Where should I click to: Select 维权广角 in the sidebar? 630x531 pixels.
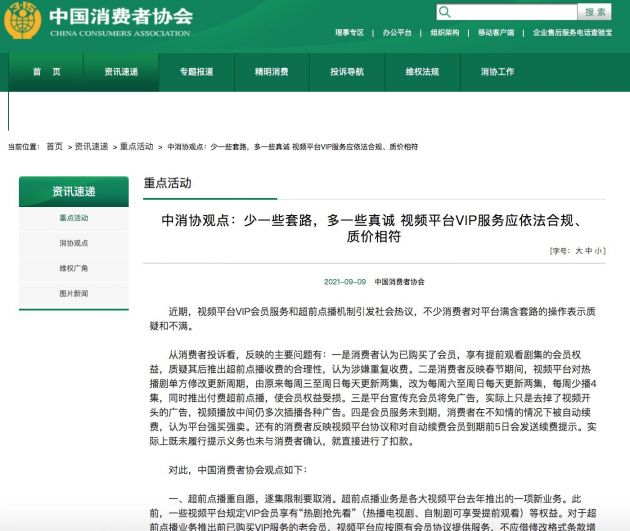coord(74,268)
